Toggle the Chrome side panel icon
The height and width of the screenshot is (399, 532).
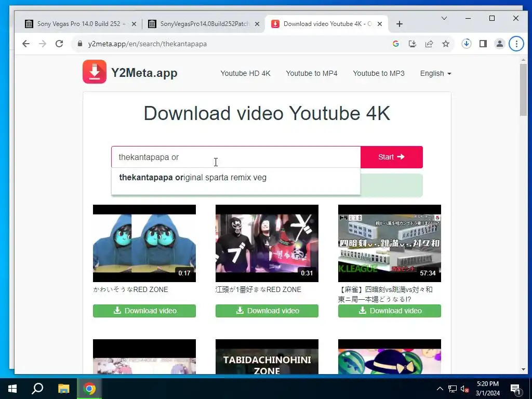[483, 44]
